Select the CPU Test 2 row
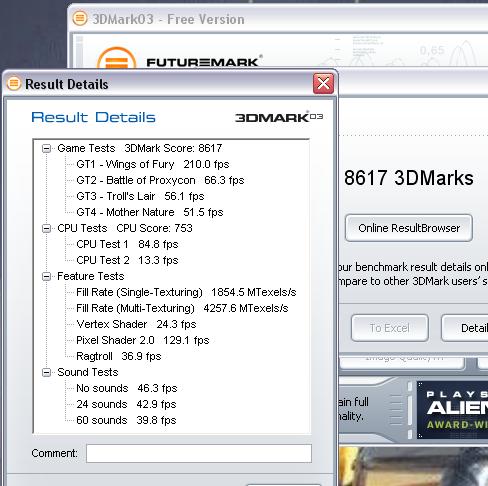The height and width of the screenshot is (486, 488). (x=127, y=260)
